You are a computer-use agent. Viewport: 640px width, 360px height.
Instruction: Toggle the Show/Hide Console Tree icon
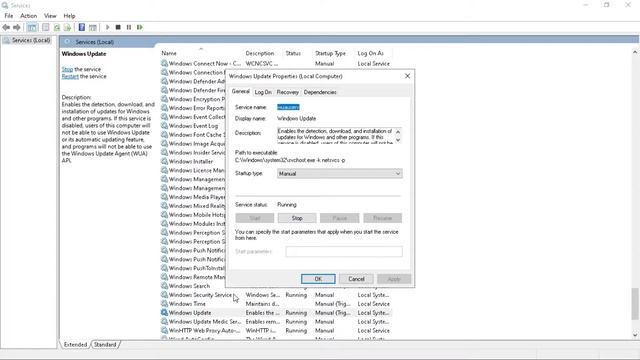pyautogui.click(x=32, y=27)
